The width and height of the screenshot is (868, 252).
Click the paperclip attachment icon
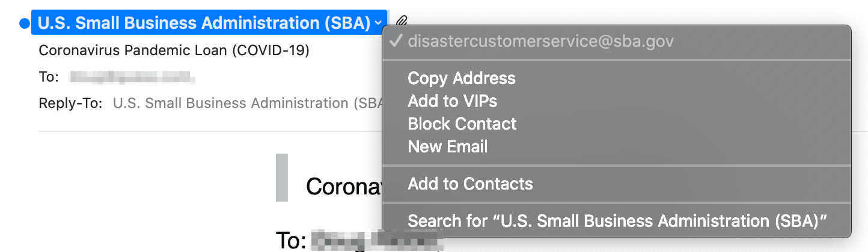402,23
